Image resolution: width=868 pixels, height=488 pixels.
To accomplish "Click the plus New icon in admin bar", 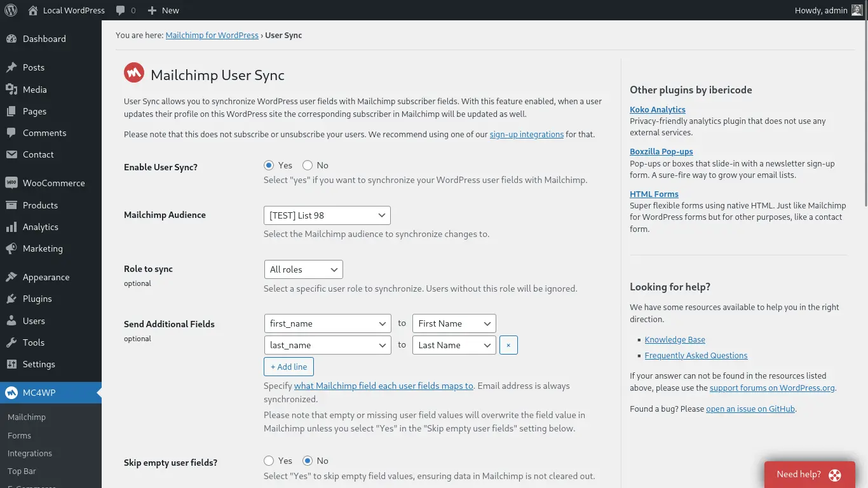I will [x=152, y=10].
